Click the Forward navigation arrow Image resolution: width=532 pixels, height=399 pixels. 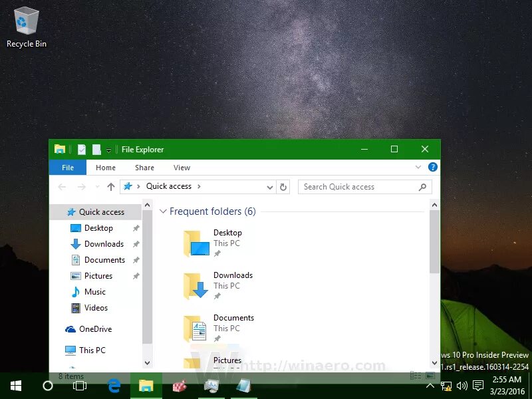point(81,187)
